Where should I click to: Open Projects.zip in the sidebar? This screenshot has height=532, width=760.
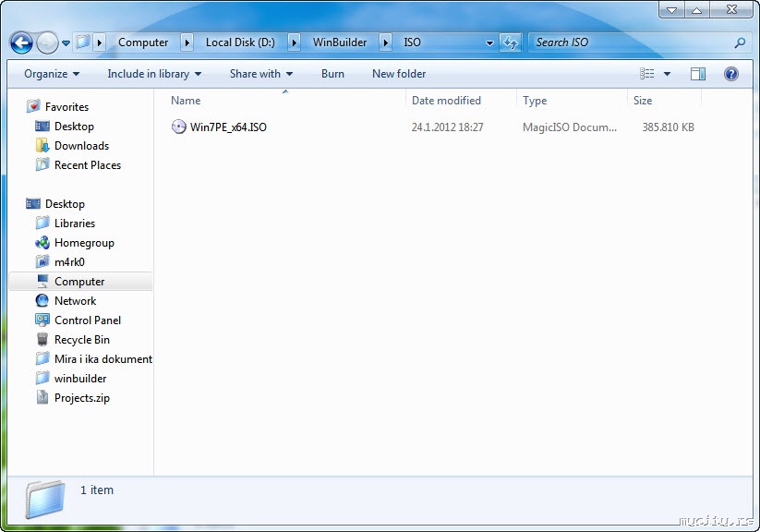coord(82,398)
